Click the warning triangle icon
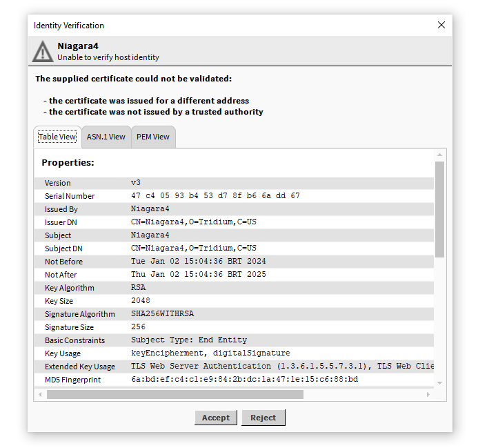Image resolution: width=478 pixels, height=448 pixels. point(43,51)
